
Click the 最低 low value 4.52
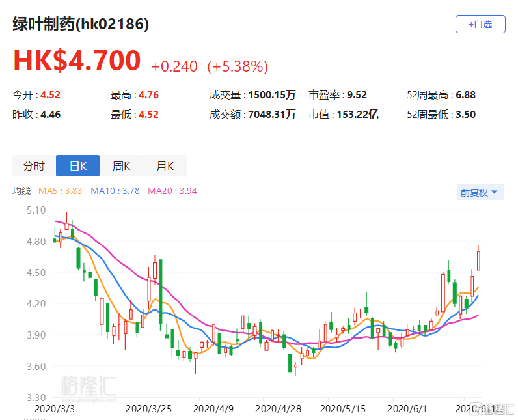click(148, 115)
